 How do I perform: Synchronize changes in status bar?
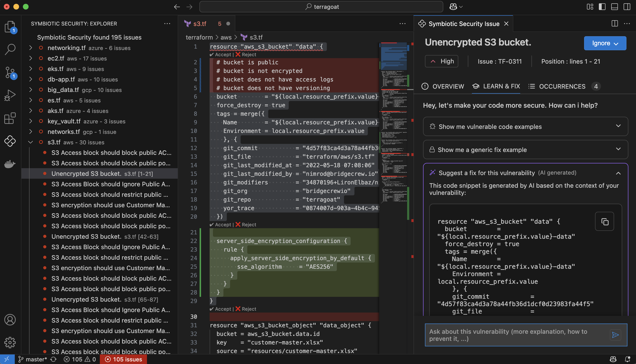(x=54, y=359)
